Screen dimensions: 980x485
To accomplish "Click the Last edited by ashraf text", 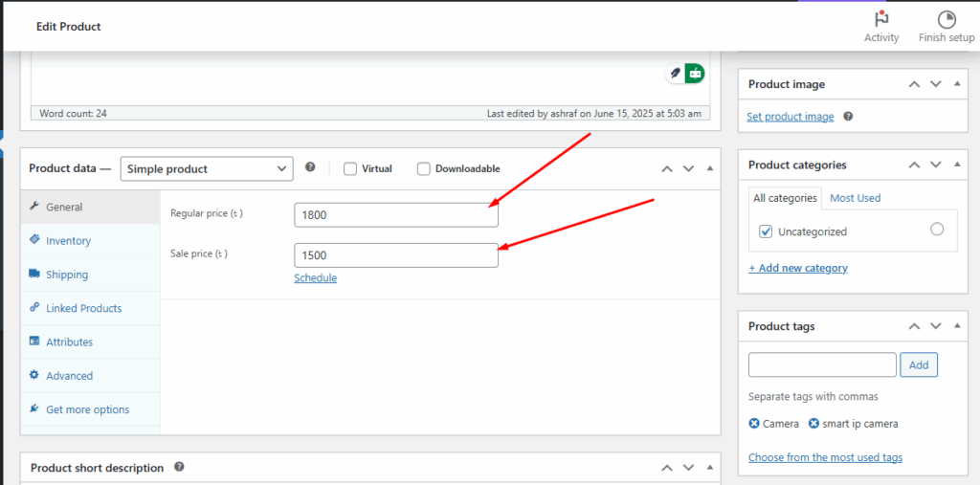I will (593, 114).
